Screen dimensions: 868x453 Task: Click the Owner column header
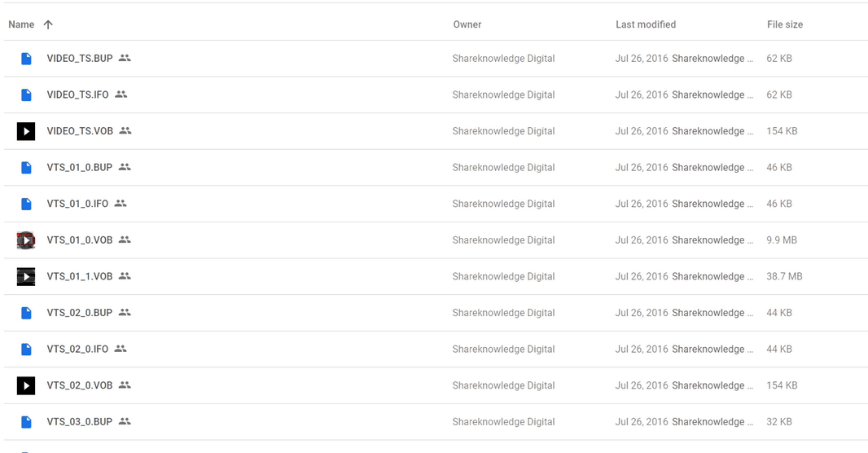[467, 24]
